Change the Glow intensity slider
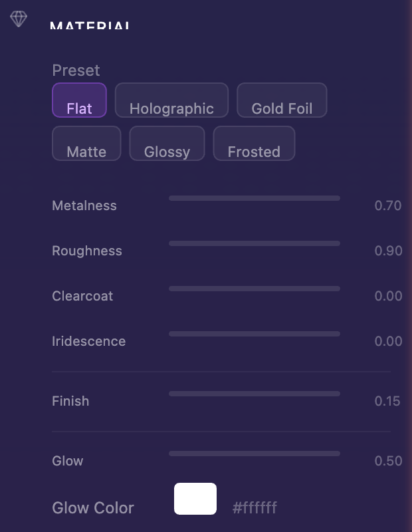This screenshot has width=412, height=532. 255,454
